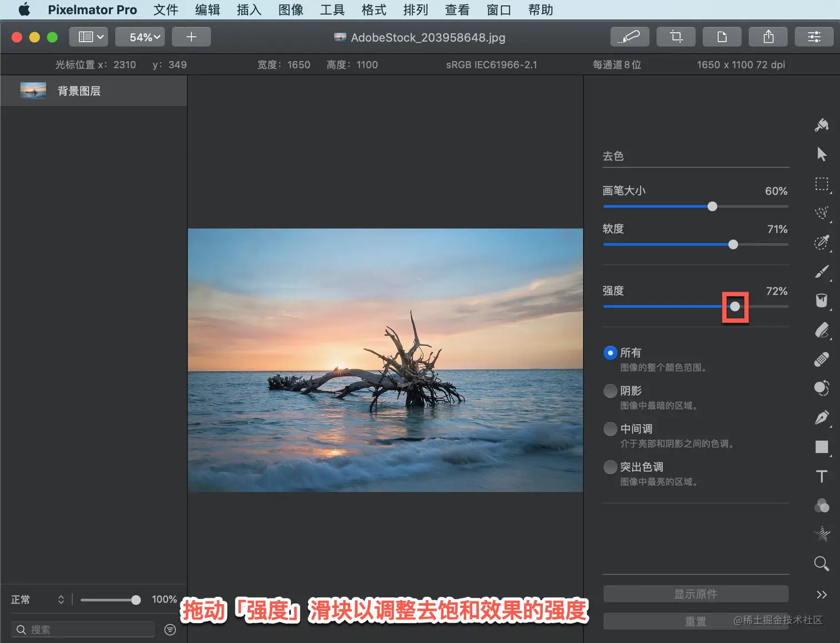This screenshot has height=643, width=840.
Task: Click the sunset driftwood image on canvas
Action: pyautogui.click(x=385, y=360)
